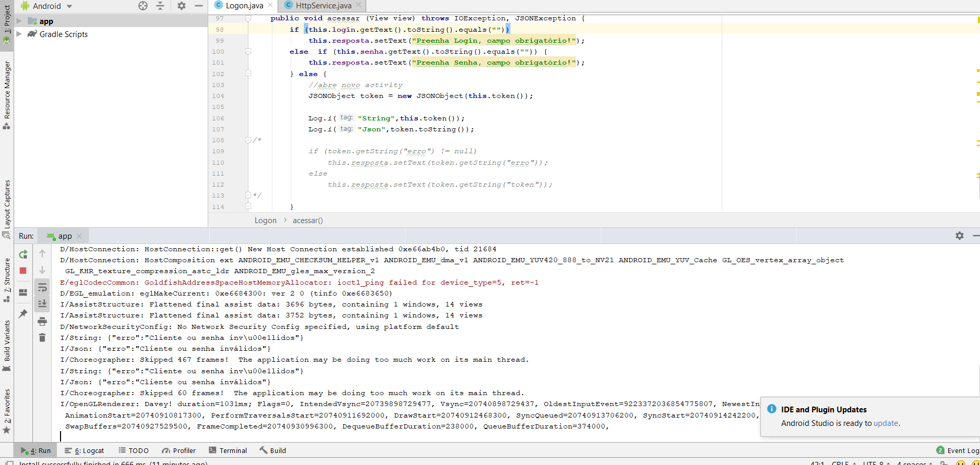Click line number 98 in gutter

(x=220, y=30)
